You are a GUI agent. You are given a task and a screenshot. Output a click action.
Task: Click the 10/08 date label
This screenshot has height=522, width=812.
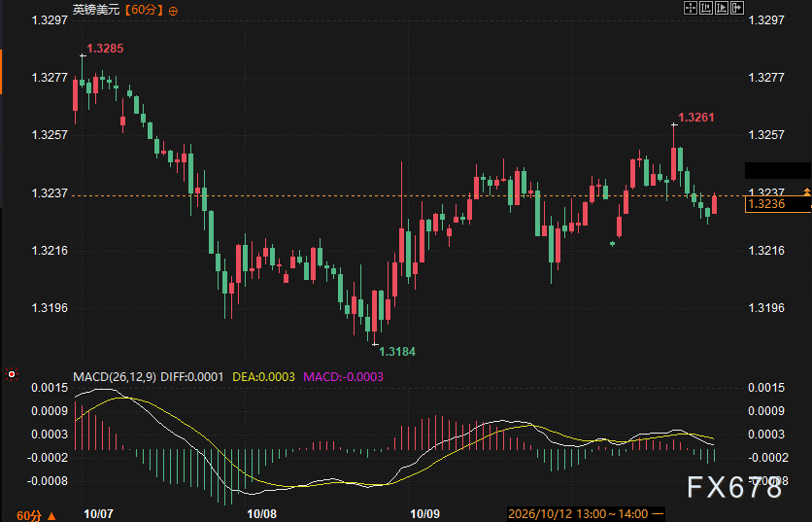tap(262, 514)
